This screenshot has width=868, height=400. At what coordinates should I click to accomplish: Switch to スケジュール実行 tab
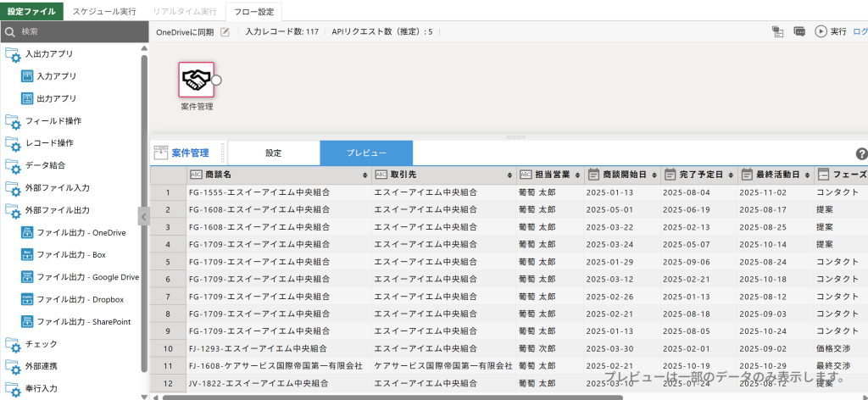click(104, 11)
